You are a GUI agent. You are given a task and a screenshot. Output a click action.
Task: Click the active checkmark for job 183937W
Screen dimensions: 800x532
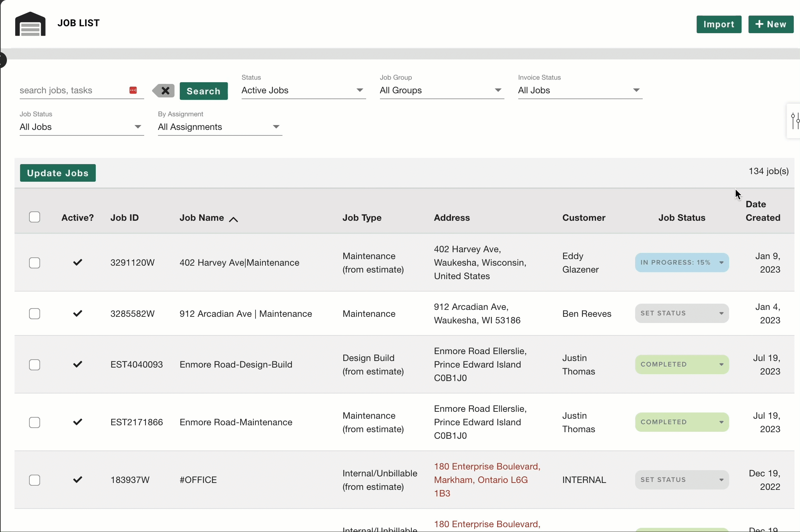pos(78,479)
